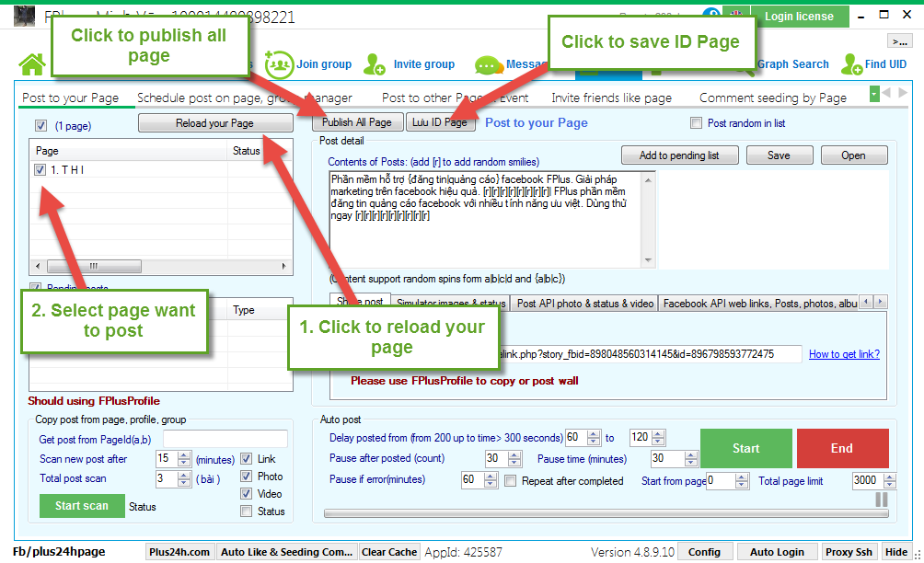Viewport: 924px width, 563px height.
Task: Click 'Add to pending list' button
Action: pos(679,155)
